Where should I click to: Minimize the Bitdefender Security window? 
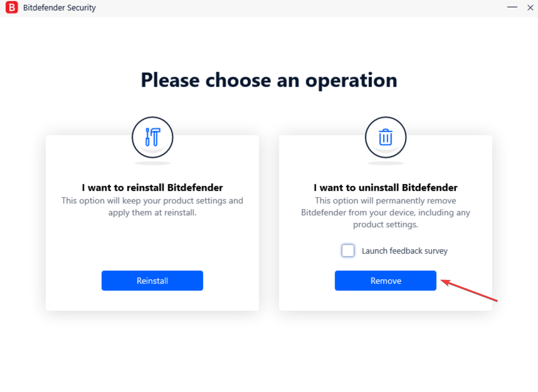click(512, 8)
